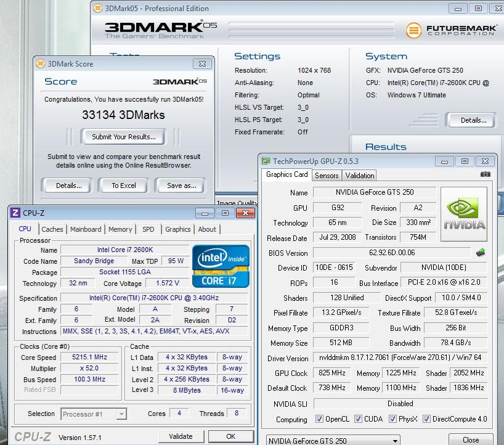Click the BIOS save chip icon in GPU-Z
The width and height of the screenshot is (504, 445).
click(x=481, y=253)
